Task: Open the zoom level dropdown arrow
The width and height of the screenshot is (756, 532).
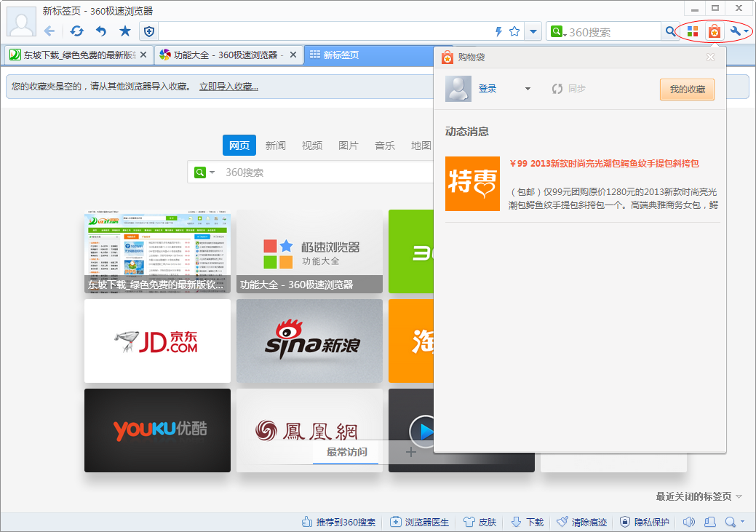Action: (x=742, y=521)
